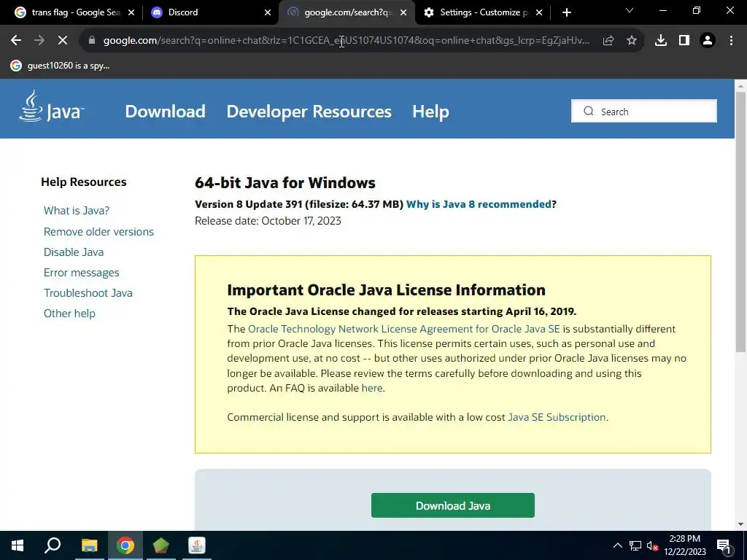Show hidden system tray icons
Viewport: 747px width, 560px height.
618,545
